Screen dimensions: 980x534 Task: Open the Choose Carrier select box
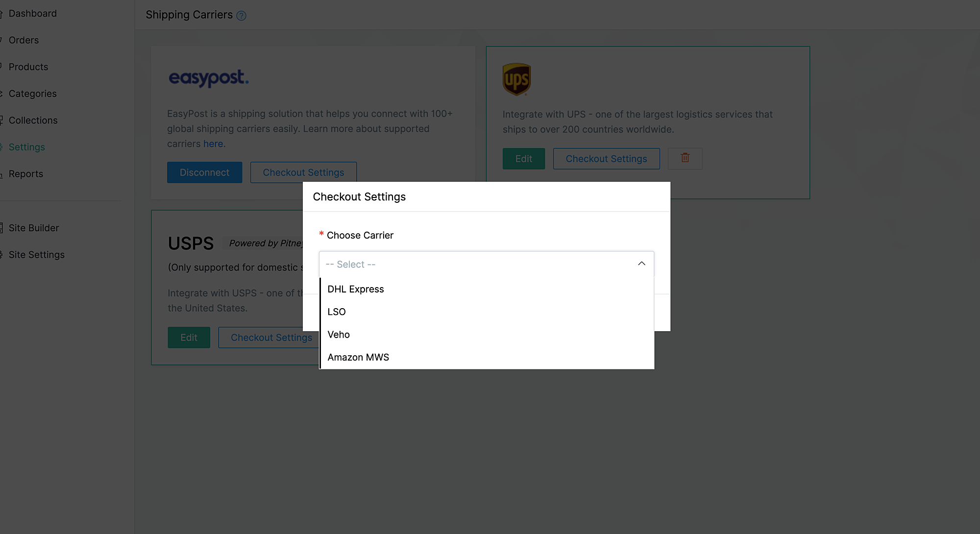point(486,264)
